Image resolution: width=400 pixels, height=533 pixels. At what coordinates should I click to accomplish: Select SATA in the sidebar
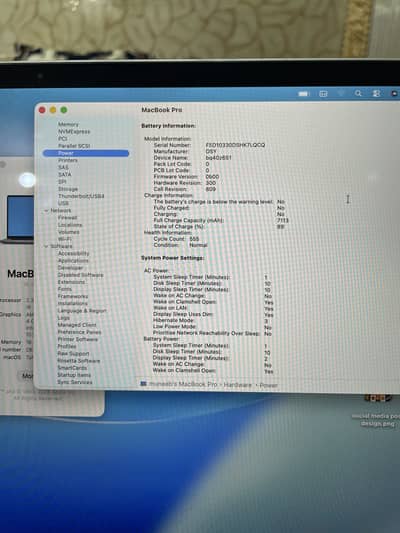click(65, 174)
